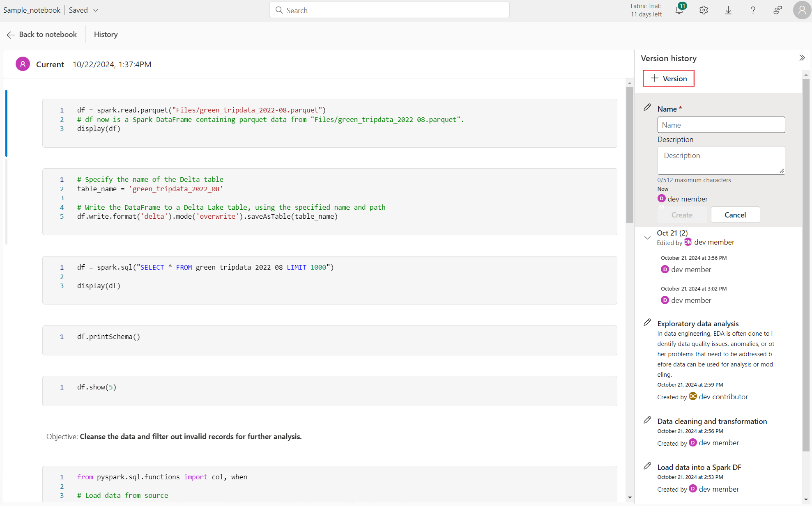812x506 pixels.
Task: Click the share/network icon in toolbar
Action: pos(777,10)
